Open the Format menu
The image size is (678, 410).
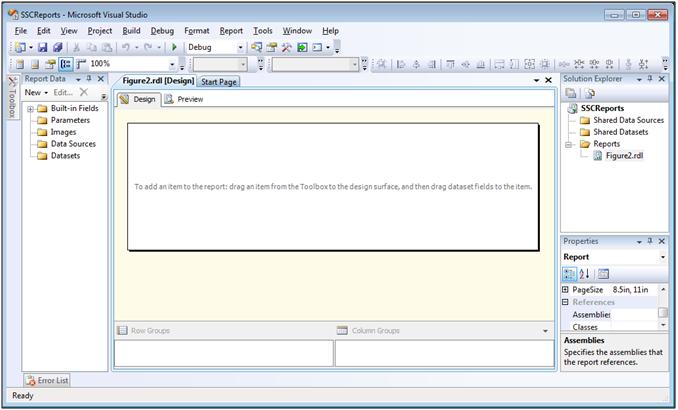[x=197, y=31]
